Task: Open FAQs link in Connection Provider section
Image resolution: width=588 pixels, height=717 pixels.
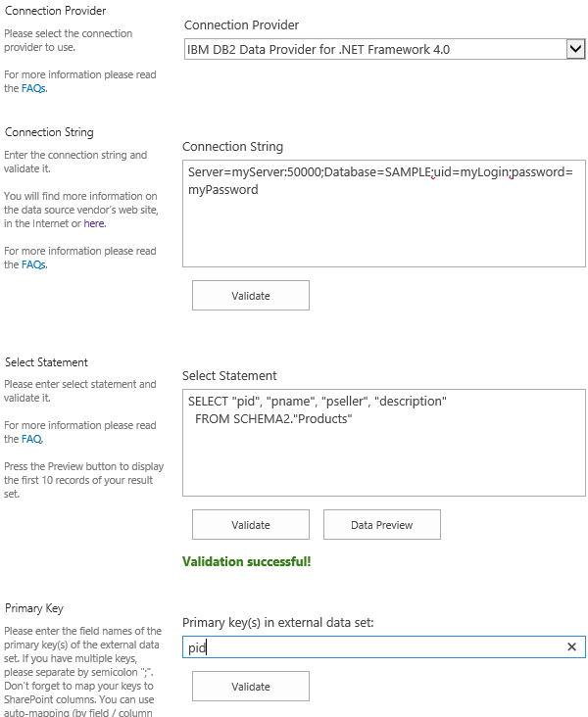Action: coord(33,88)
